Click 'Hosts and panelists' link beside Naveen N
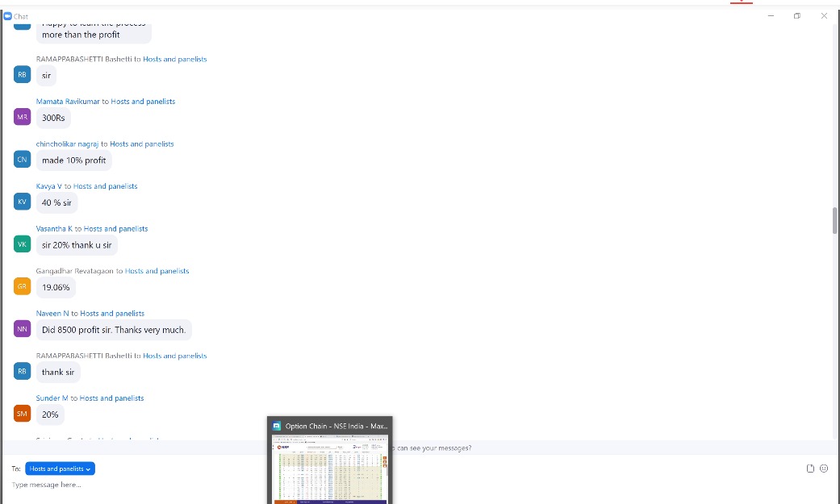 tap(112, 313)
